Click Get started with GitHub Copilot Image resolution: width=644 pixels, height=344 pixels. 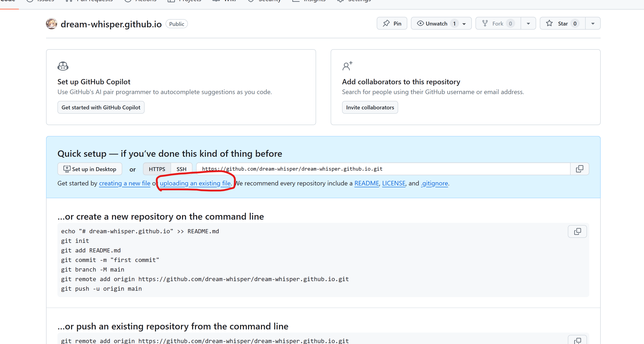coord(101,108)
